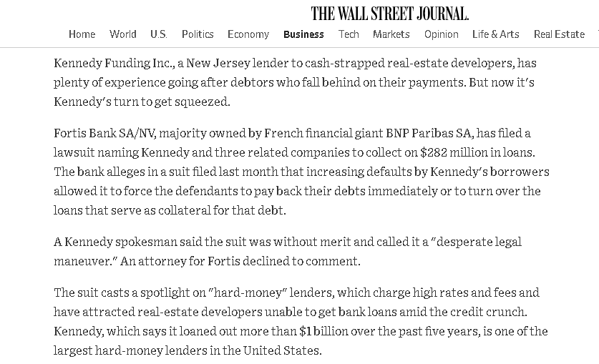
Task: Go to the Home section
Action: (x=82, y=34)
